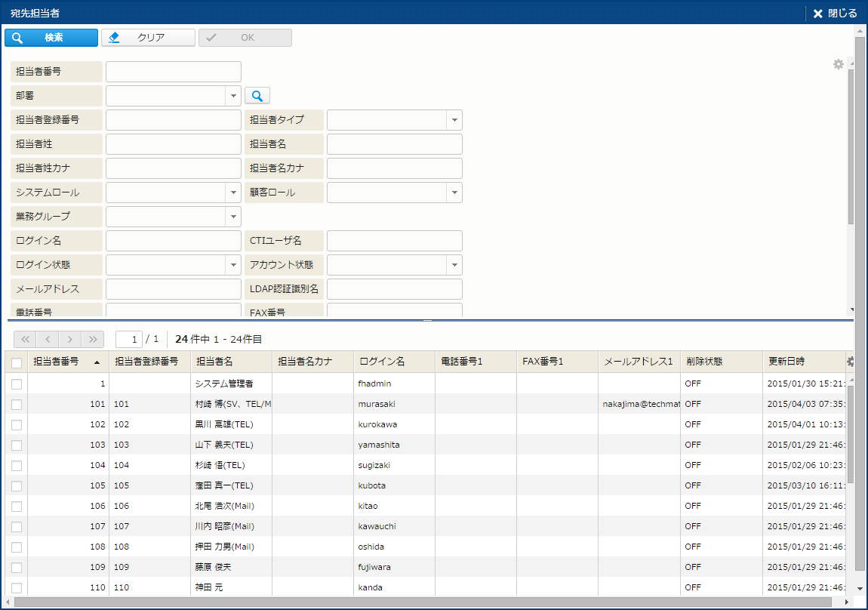
Task: Go to first page of results
Action: coord(23,339)
